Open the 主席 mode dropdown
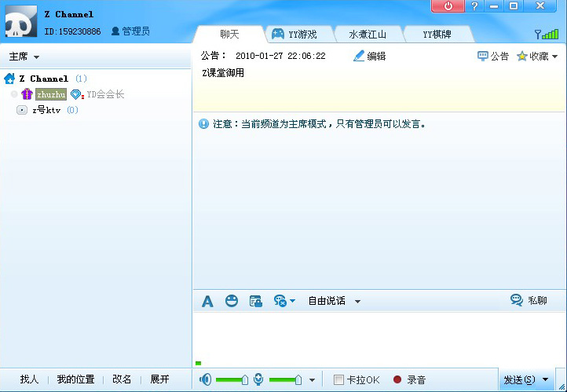This screenshot has width=567, height=392. tap(24, 57)
